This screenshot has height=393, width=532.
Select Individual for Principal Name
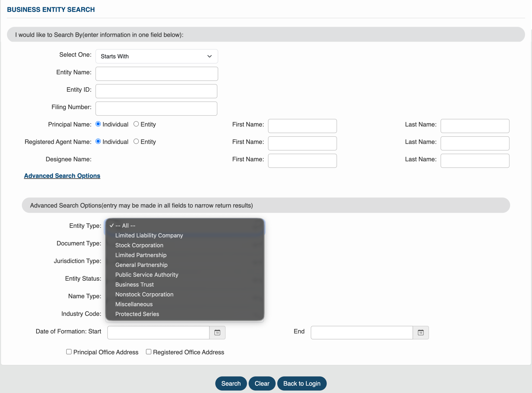click(x=98, y=124)
